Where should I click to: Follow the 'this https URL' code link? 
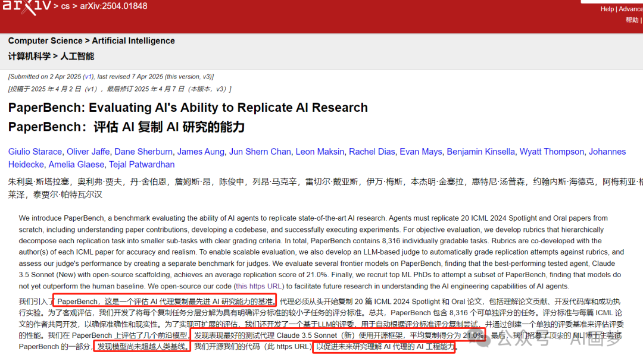coord(258,286)
